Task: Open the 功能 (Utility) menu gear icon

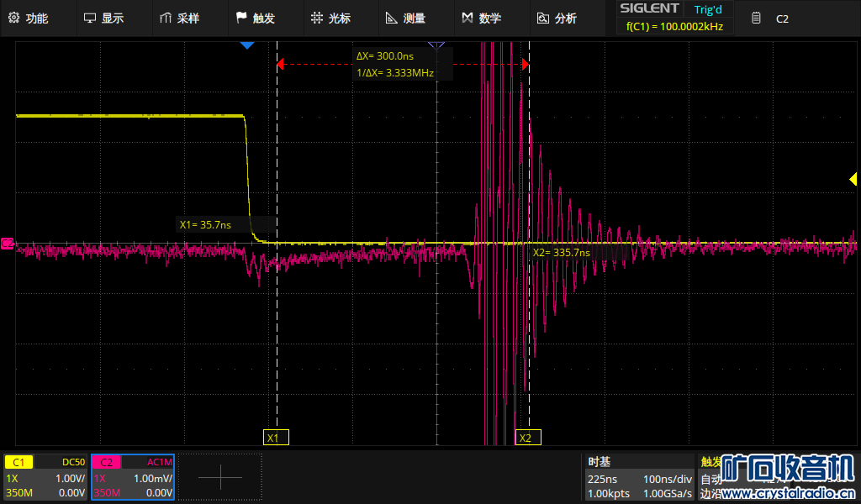Action: pyautogui.click(x=13, y=18)
